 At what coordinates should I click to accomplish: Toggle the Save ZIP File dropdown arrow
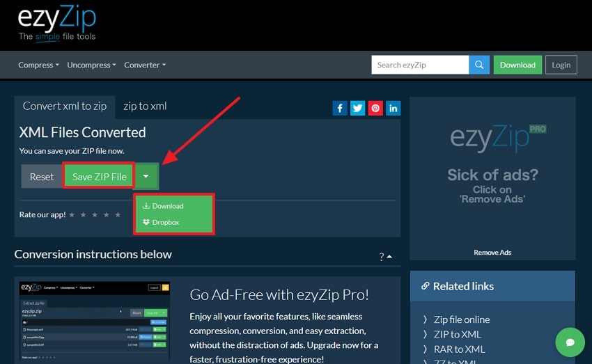[146, 176]
